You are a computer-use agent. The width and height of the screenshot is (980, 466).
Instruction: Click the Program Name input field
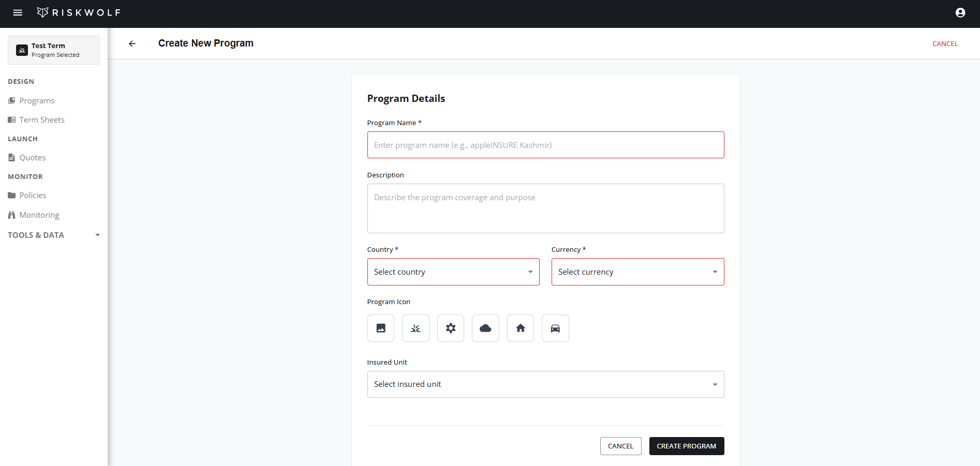[545, 145]
